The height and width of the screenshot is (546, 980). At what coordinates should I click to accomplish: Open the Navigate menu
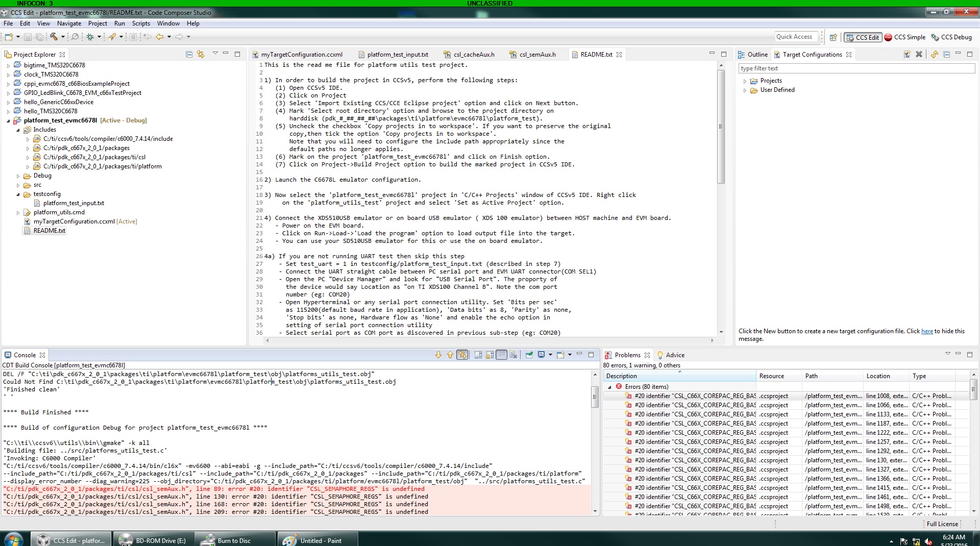pyautogui.click(x=69, y=23)
